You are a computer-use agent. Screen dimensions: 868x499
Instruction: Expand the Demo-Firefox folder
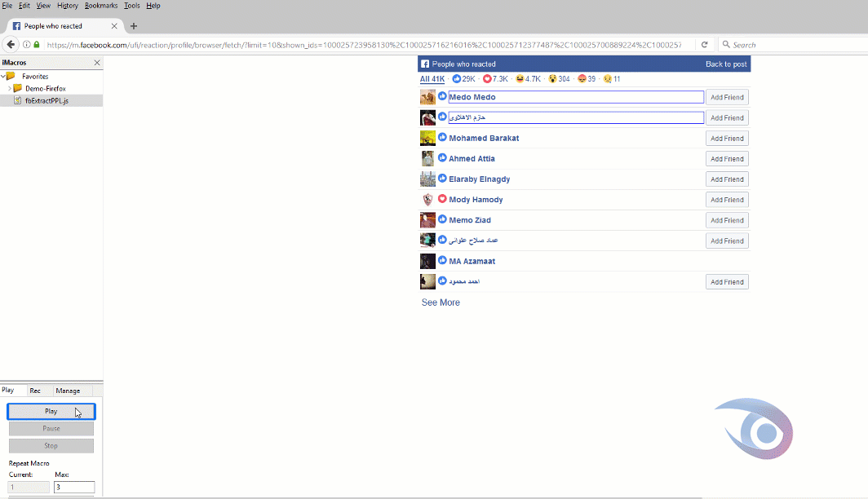pos(9,88)
